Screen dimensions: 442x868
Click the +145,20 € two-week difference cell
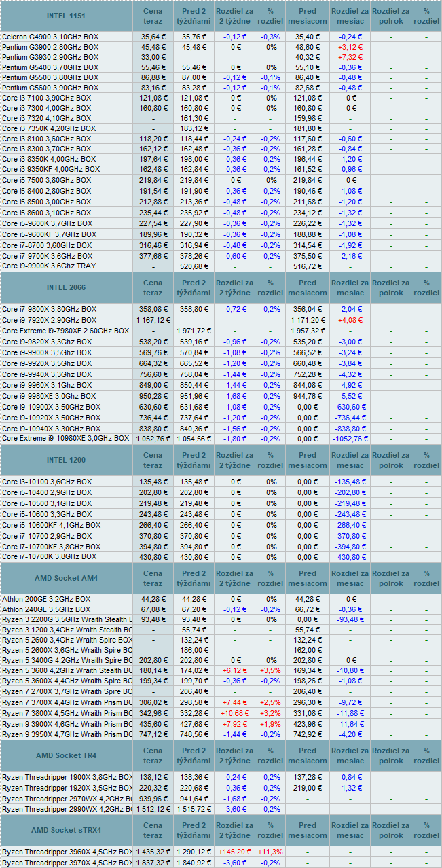point(236,852)
